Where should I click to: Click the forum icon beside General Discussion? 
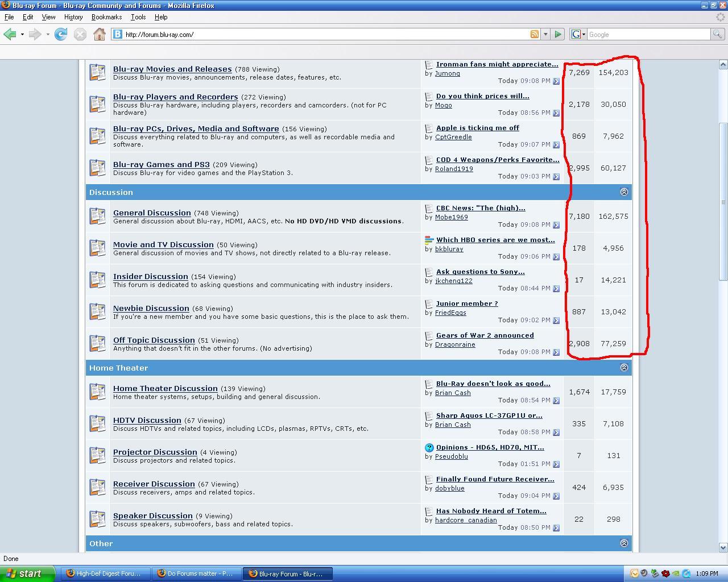click(97, 216)
